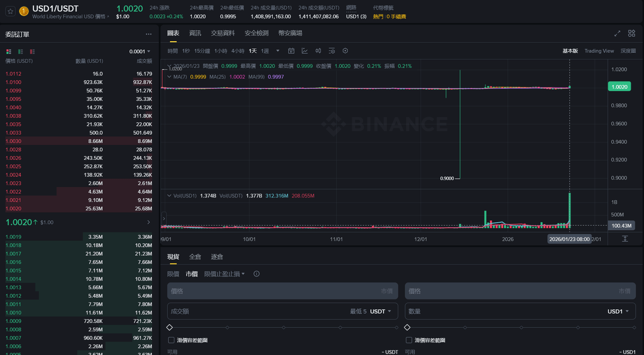Viewport: 644px width, 355px height.
Task: Switch to the 交易資料 tab
Action: (222, 33)
